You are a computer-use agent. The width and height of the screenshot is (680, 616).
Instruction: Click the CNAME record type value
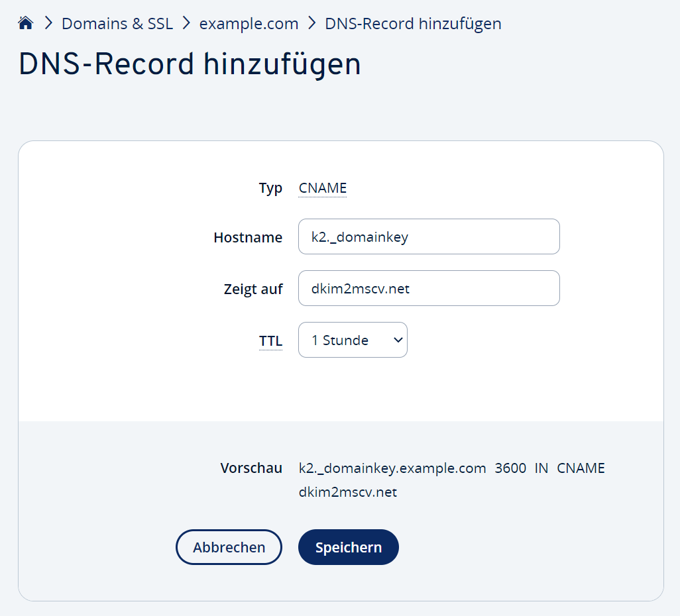(323, 188)
